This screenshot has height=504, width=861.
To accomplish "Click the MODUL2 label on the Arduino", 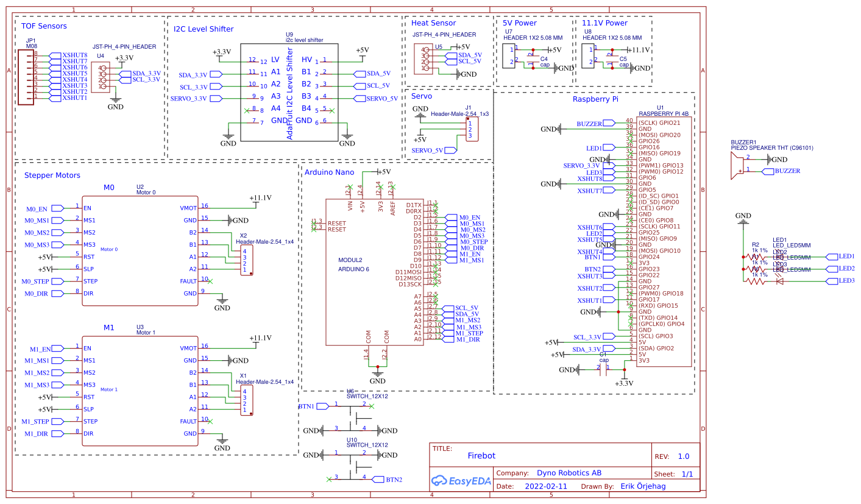I will 350,260.
